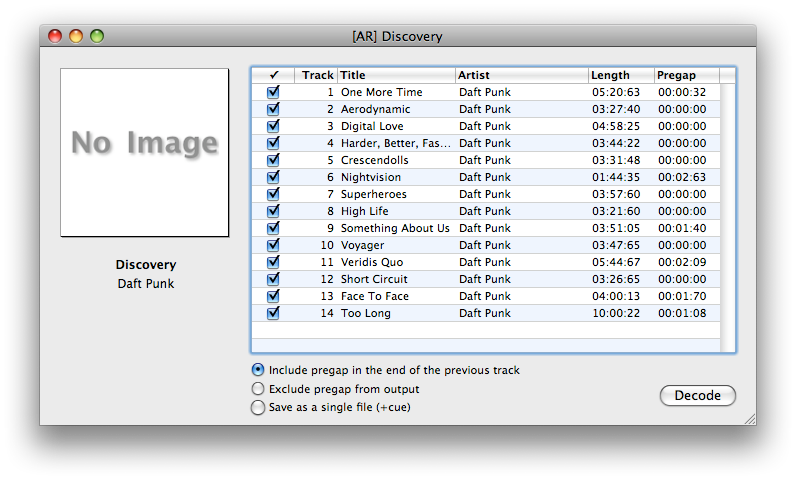Toggle the Voyager track checkbox
The image size is (796, 480).
tap(273, 245)
